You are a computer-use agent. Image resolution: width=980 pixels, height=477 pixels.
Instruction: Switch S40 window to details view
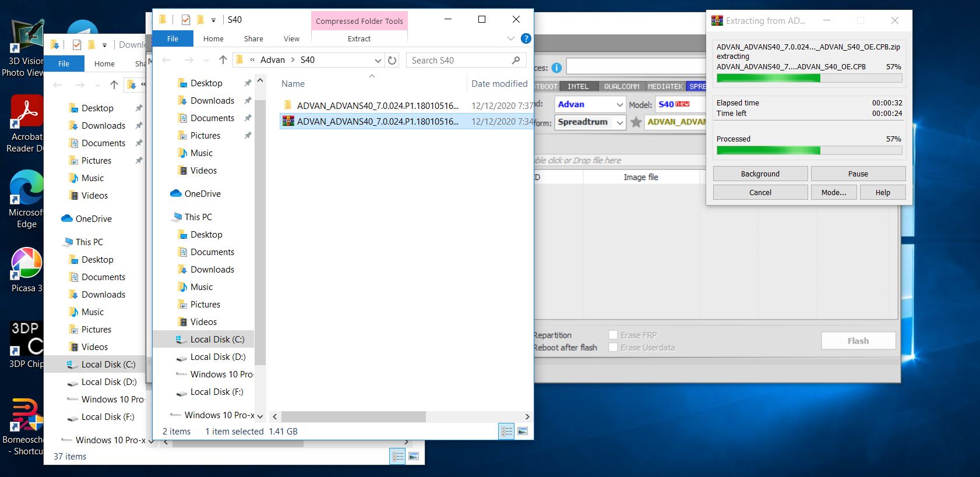(x=507, y=431)
